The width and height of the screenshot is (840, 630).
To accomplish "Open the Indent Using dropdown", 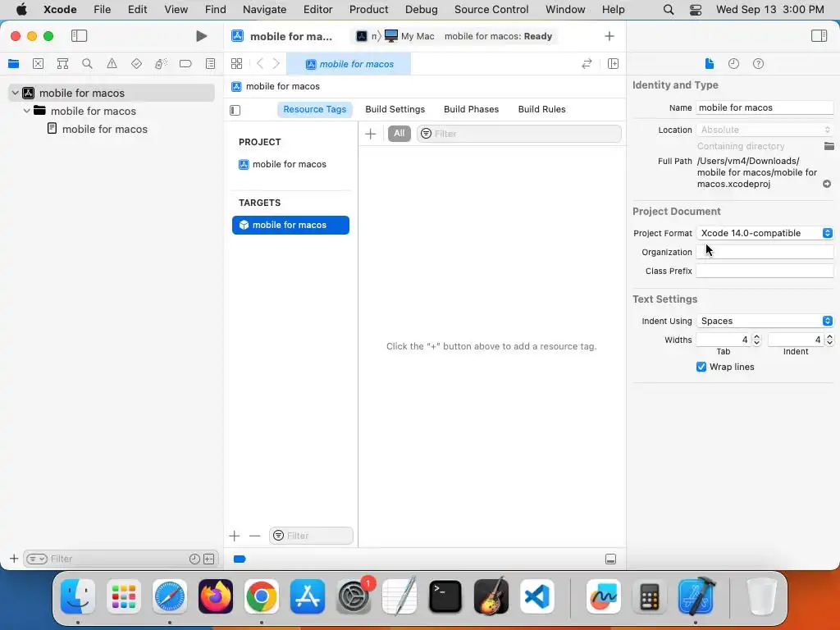I will coord(765,321).
